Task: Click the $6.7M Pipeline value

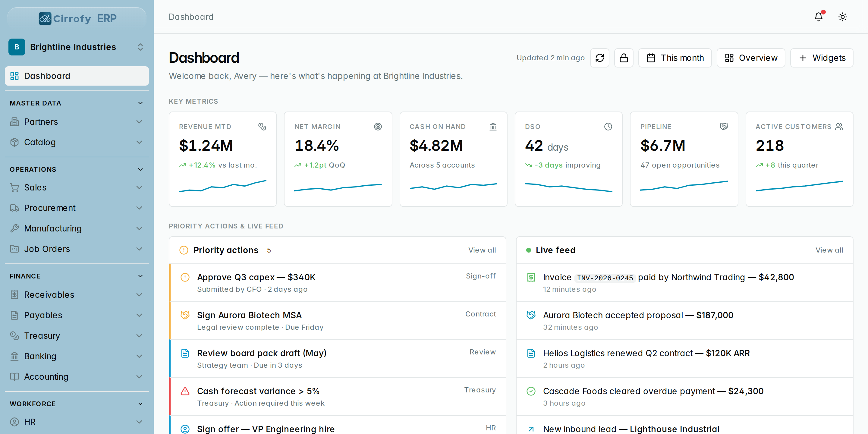Action: point(663,146)
